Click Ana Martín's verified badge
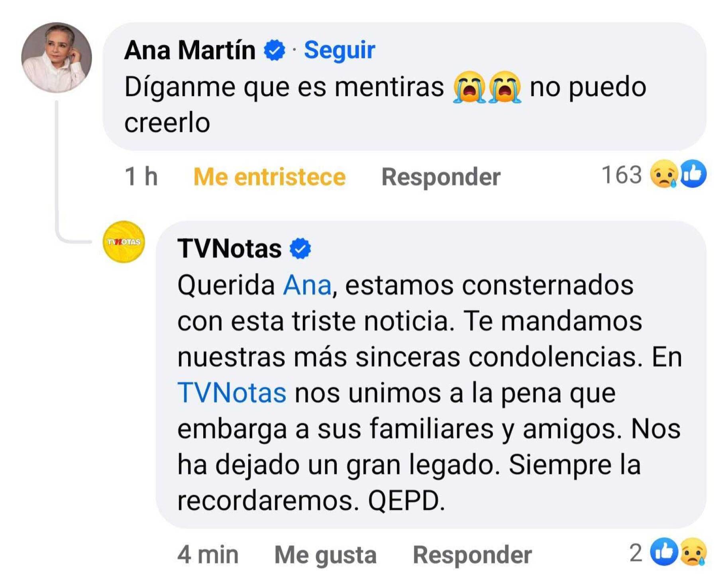 [x=274, y=50]
